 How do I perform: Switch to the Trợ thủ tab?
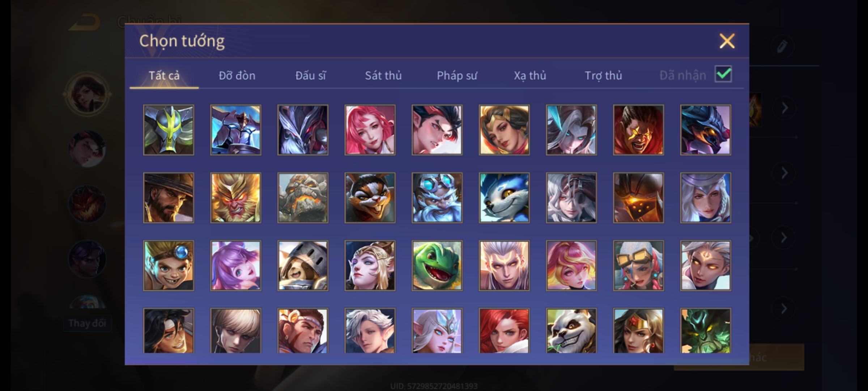pos(603,75)
